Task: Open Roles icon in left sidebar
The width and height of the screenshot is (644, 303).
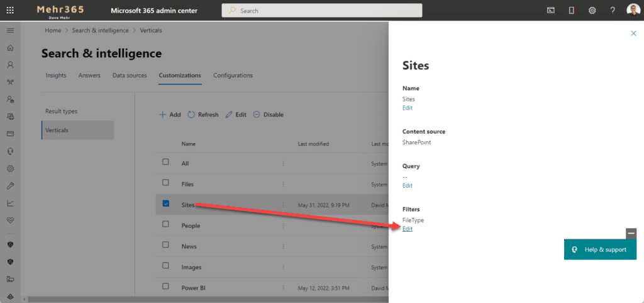Action: tap(10, 99)
